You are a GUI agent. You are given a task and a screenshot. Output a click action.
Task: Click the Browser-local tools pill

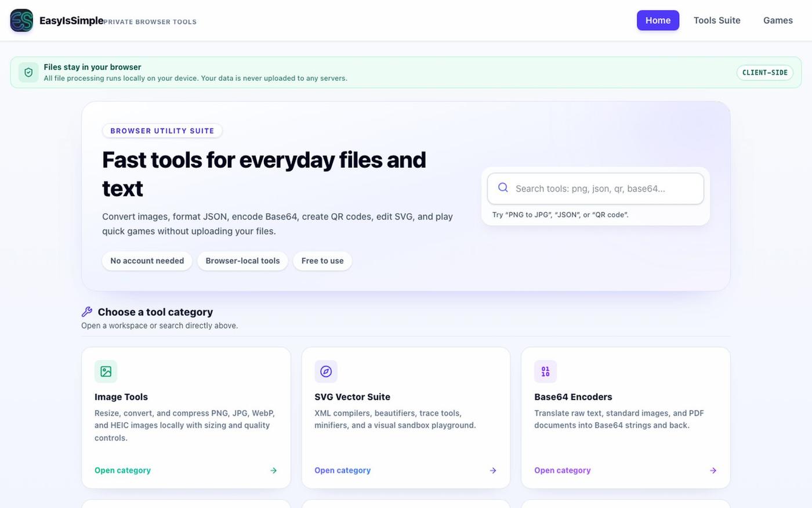[242, 261]
